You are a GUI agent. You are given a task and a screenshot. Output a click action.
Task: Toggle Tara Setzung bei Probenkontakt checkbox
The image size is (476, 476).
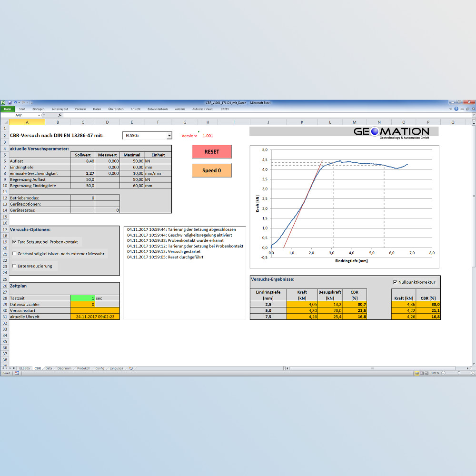click(14, 242)
